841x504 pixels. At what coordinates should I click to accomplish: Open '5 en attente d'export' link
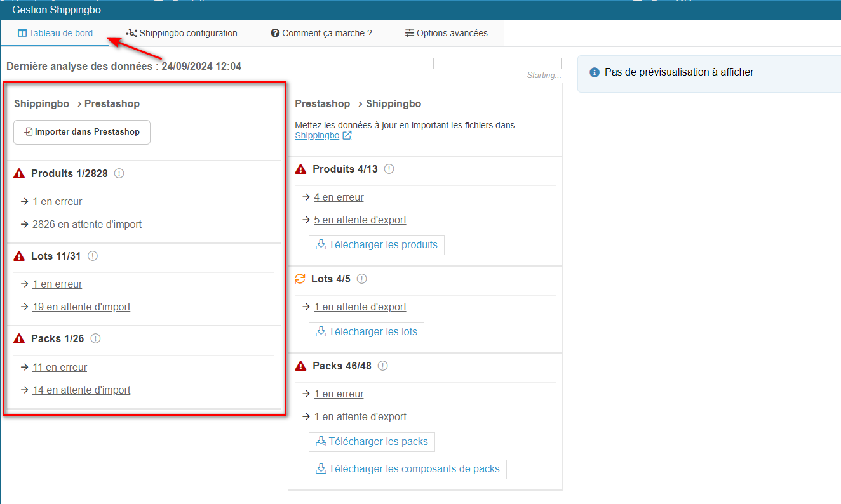click(360, 220)
